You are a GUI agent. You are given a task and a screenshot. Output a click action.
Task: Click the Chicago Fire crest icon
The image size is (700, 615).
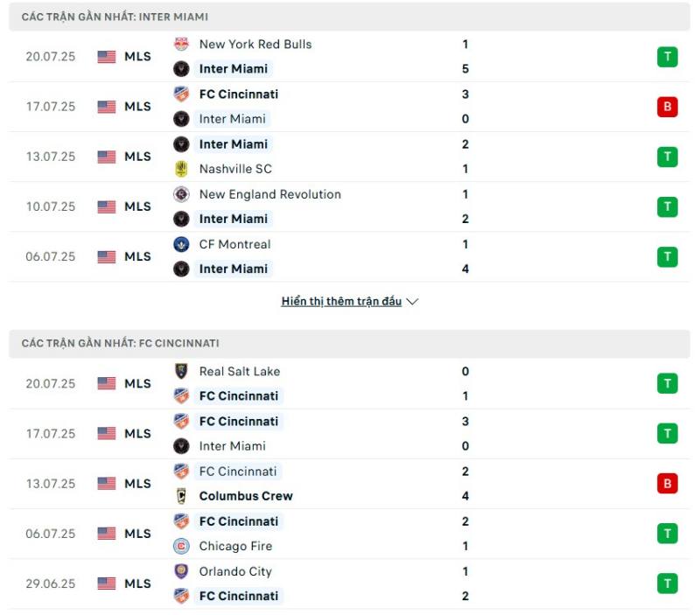pos(181,546)
